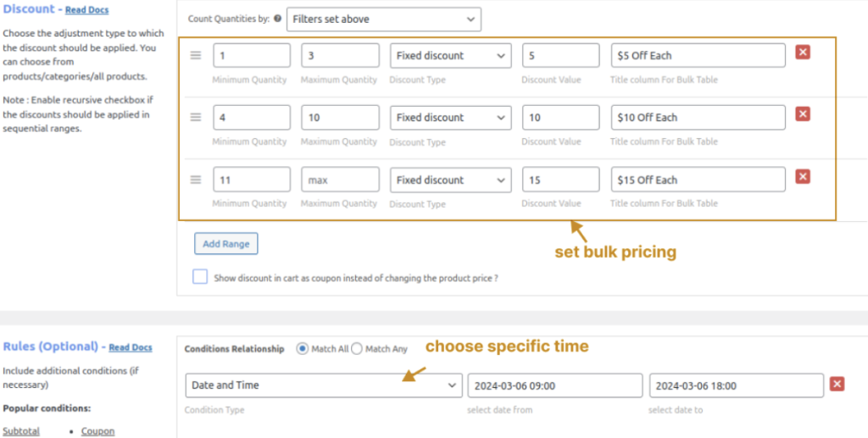
Task: Open Discount Type dropdown in the $10 row
Action: [x=450, y=117]
